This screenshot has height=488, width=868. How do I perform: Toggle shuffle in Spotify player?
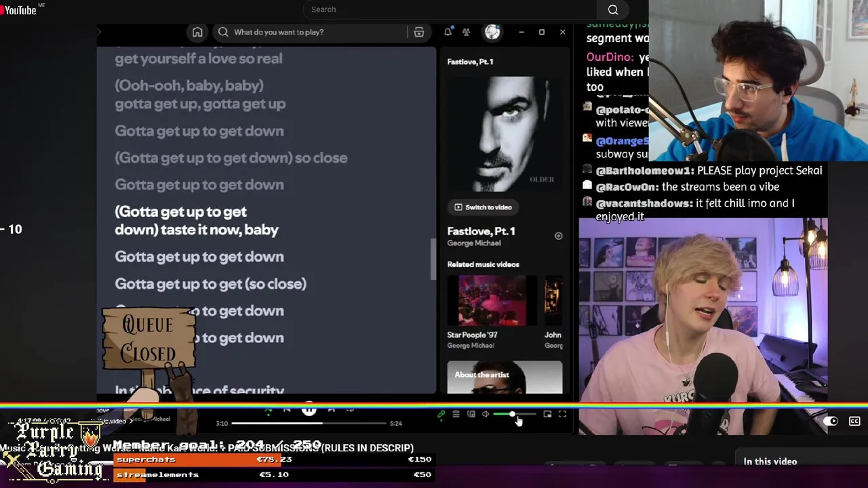pyautogui.click(x=268, y=410)
